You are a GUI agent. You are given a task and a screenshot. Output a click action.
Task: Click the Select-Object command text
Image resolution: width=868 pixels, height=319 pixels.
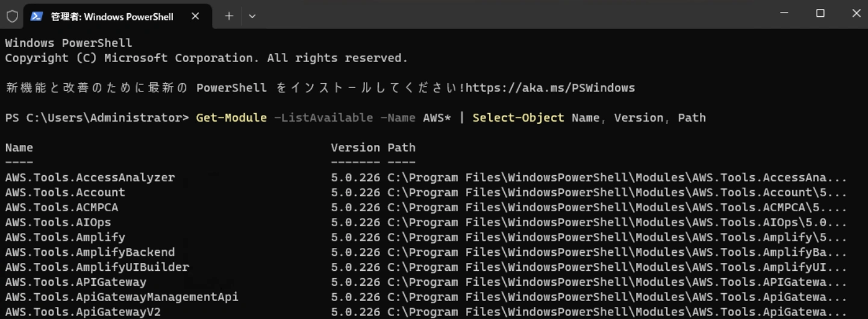click(518, 118)
